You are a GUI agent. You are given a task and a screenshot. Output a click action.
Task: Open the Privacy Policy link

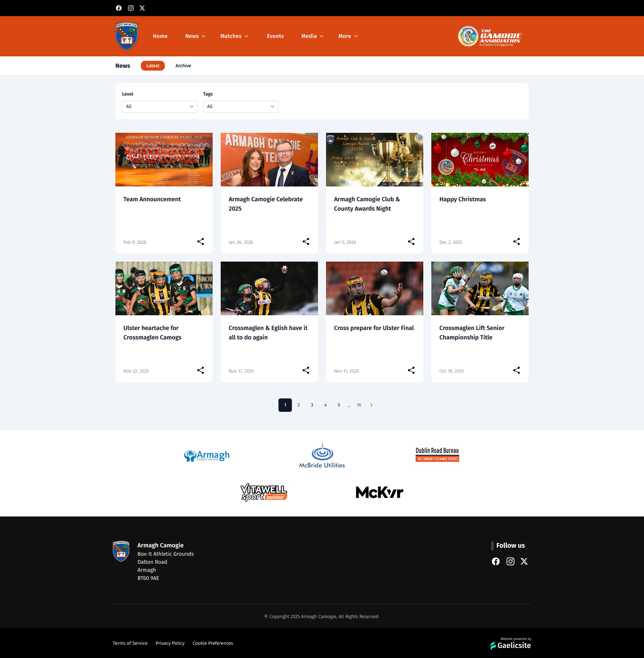[x=170, y=643]
